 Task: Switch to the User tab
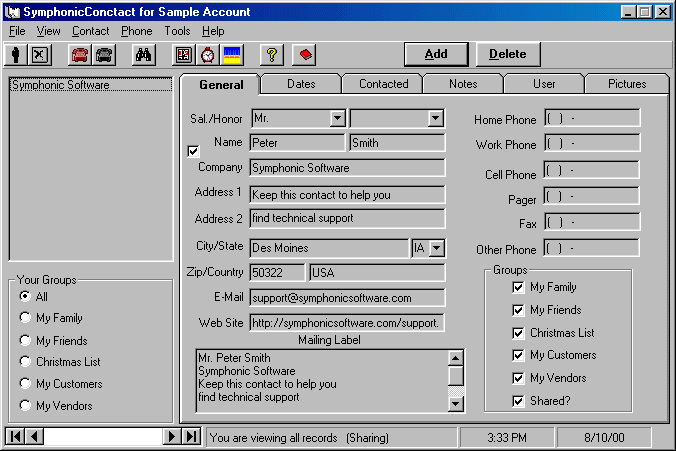pyautogui.click(x=544, y=84)
